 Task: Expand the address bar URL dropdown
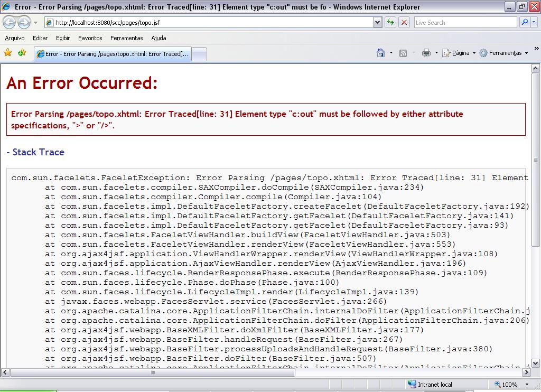pyautogui.click(x=377, y=22)
